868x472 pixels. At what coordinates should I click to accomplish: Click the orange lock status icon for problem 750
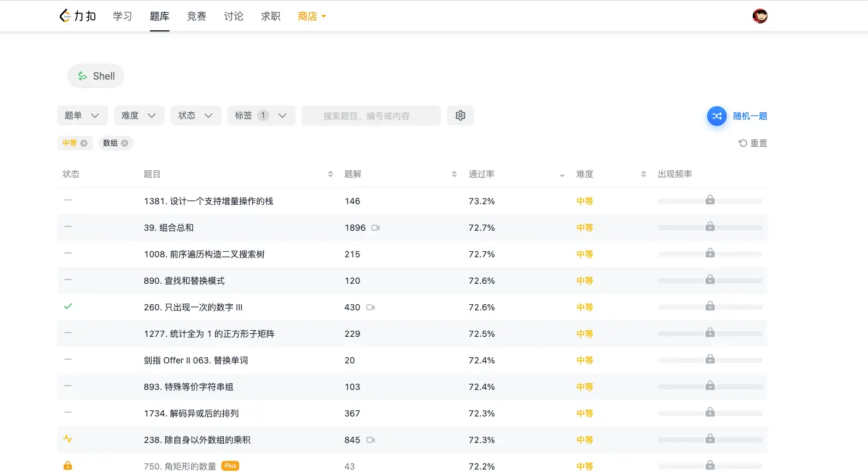tap(68, 466)
